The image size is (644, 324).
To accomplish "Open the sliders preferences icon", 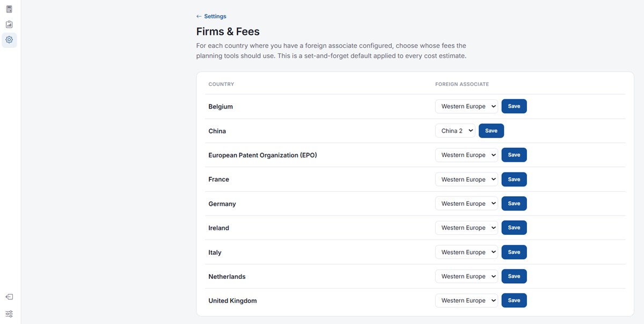I will coord(9,314).
